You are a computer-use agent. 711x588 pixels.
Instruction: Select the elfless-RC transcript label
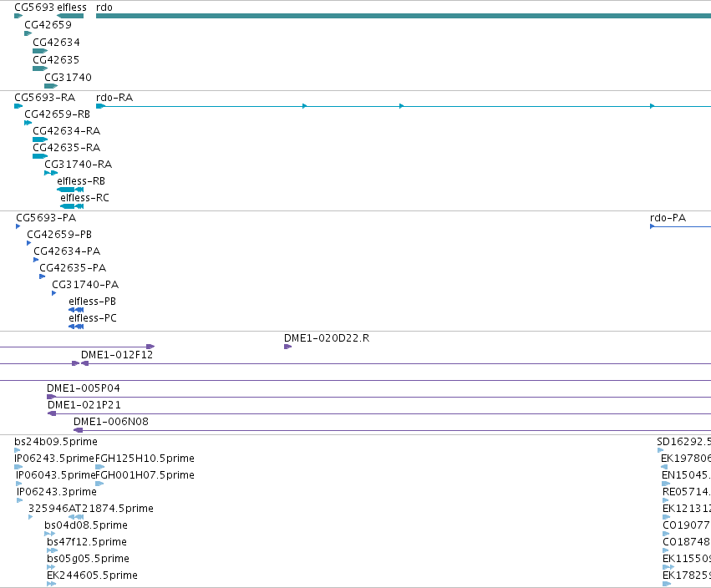84,198
